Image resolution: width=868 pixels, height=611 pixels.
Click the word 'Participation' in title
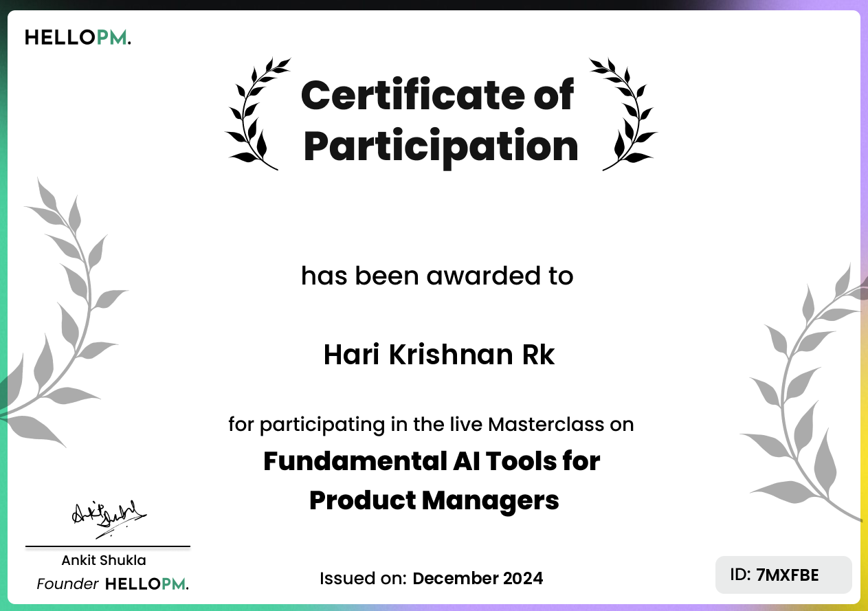pos(441,146)
